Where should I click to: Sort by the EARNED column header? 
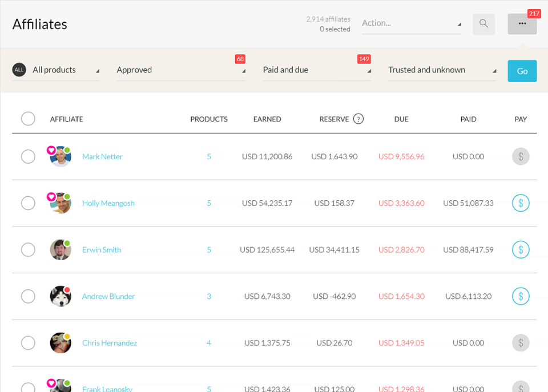[x=267, y=119]
